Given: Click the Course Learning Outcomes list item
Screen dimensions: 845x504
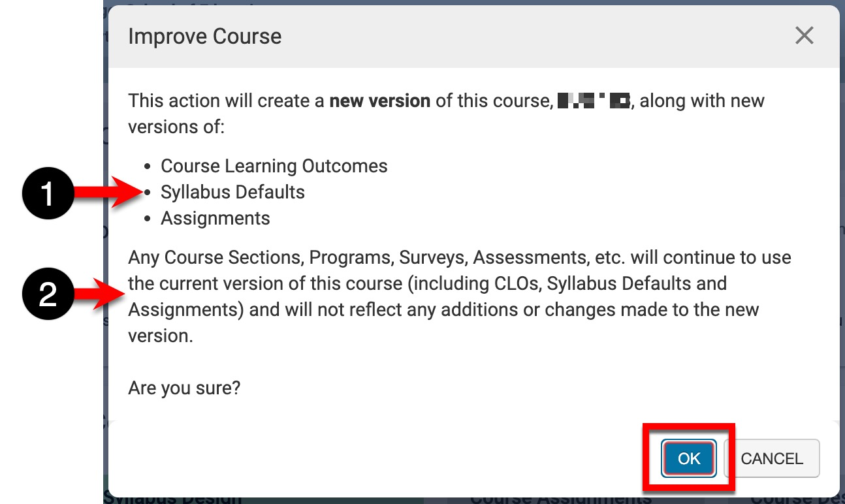Looking at the screenshot, I should [274, 166].
